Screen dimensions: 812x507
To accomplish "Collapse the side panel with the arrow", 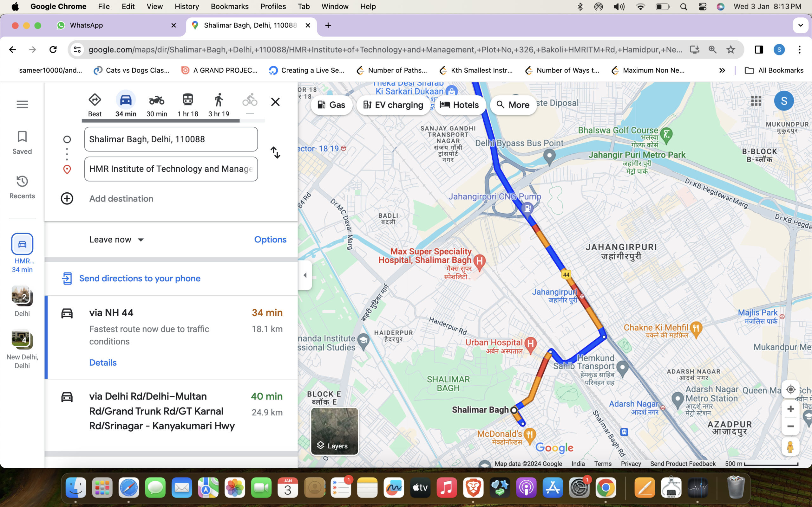I will [305, 275].
